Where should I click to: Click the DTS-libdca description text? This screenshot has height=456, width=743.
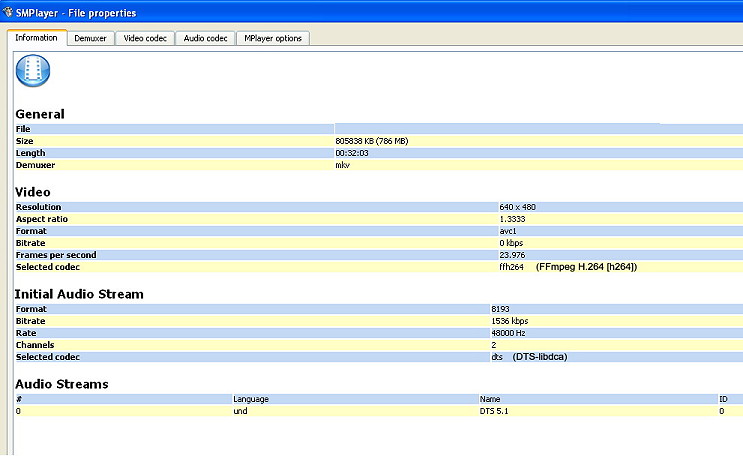click(x=540, y=357)
